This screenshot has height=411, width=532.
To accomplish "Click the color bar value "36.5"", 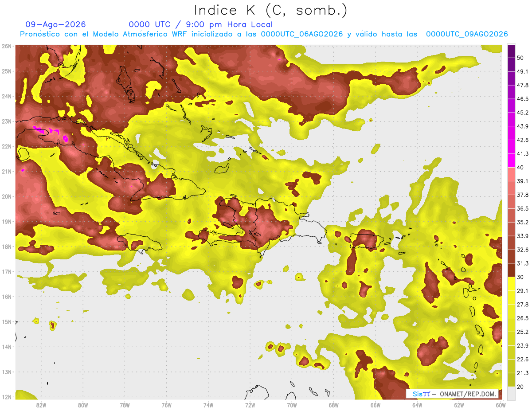I will (522, 208).
